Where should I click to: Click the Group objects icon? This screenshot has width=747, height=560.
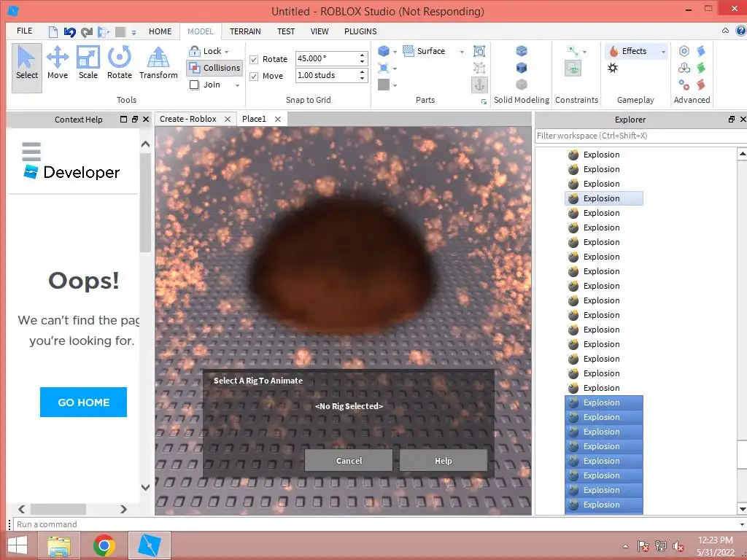[479, 51]
